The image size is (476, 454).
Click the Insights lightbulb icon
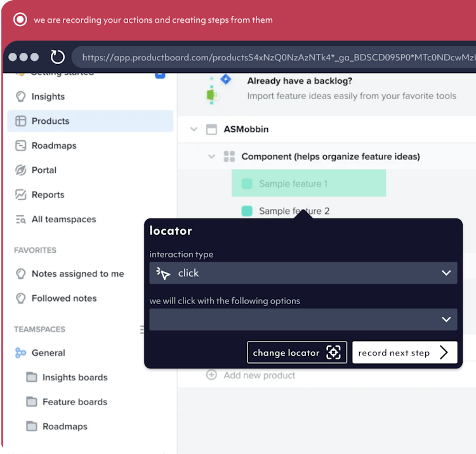click(21, 97)
